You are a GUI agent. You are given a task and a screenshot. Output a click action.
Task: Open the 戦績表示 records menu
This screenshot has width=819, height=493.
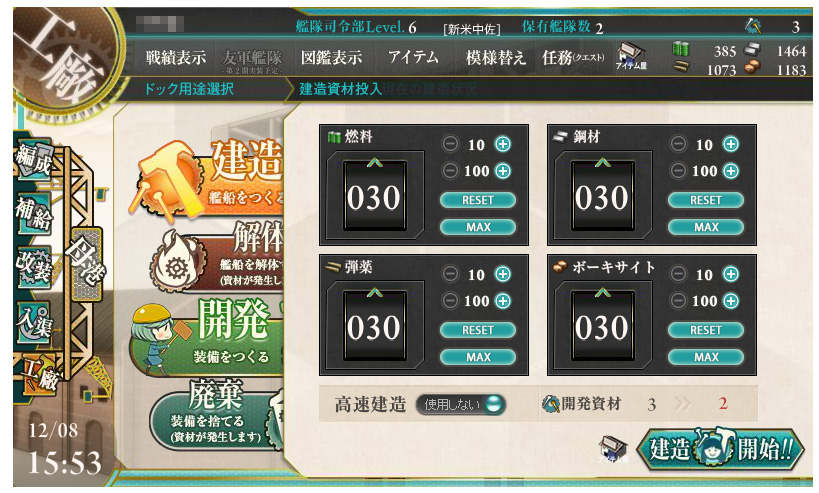point(176,57)
